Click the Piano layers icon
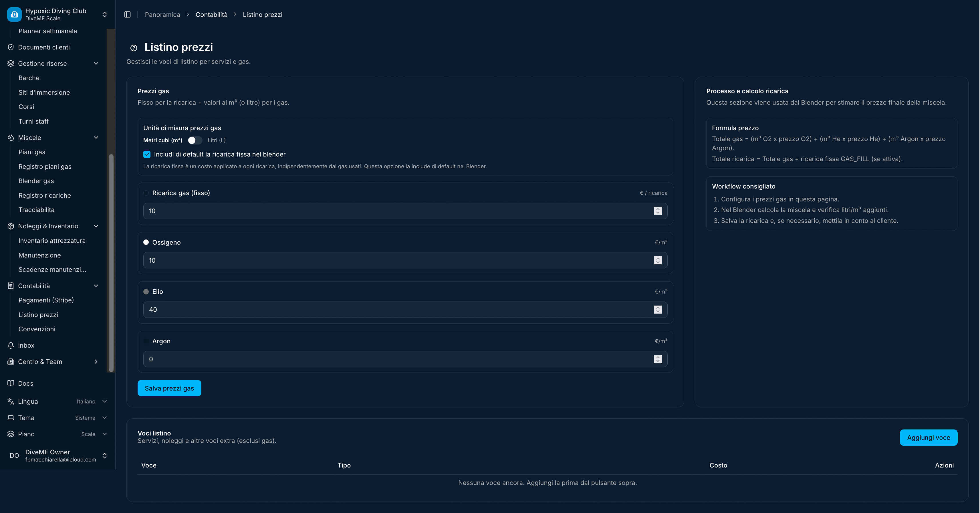This screenshot has height=513, width=980. pyautogui.click(x=11, y=434)
